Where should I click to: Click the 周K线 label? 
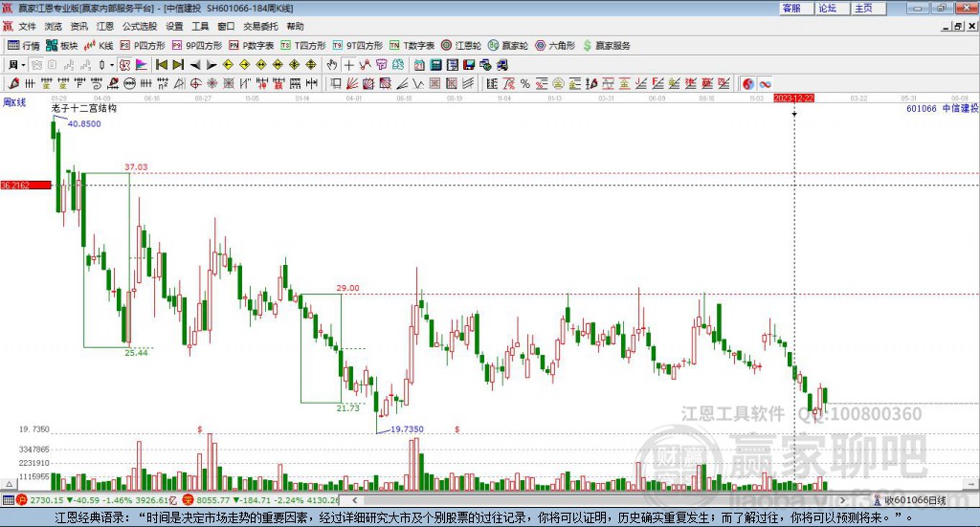tap(14, 102)
